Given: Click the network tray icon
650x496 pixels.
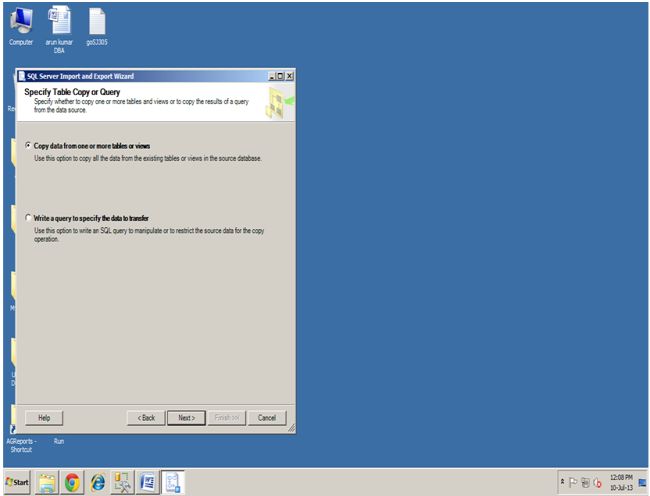Looking at the screenshot, I should [x=585, y=482].
